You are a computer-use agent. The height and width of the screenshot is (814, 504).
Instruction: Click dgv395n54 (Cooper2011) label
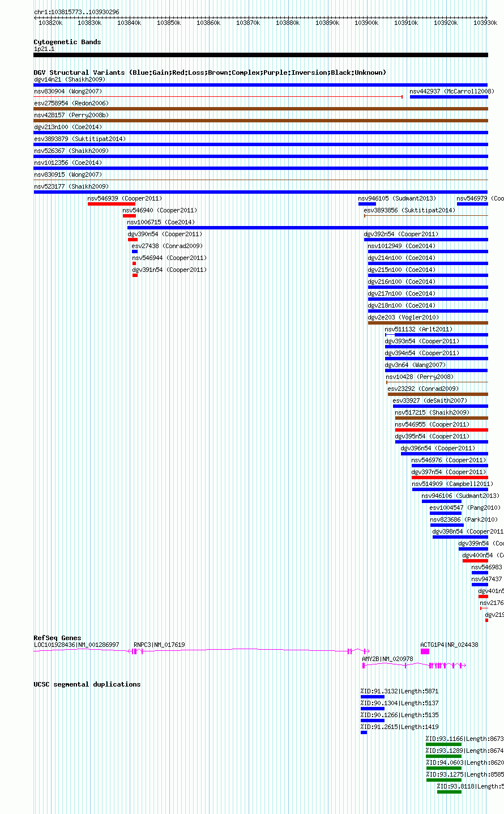click(x=433, y=436)
